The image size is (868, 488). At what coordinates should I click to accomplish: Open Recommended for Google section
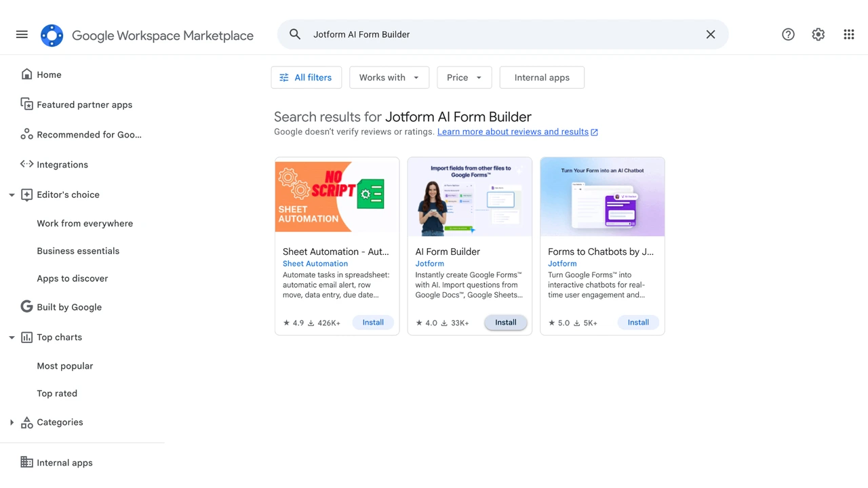coord(89,134)
